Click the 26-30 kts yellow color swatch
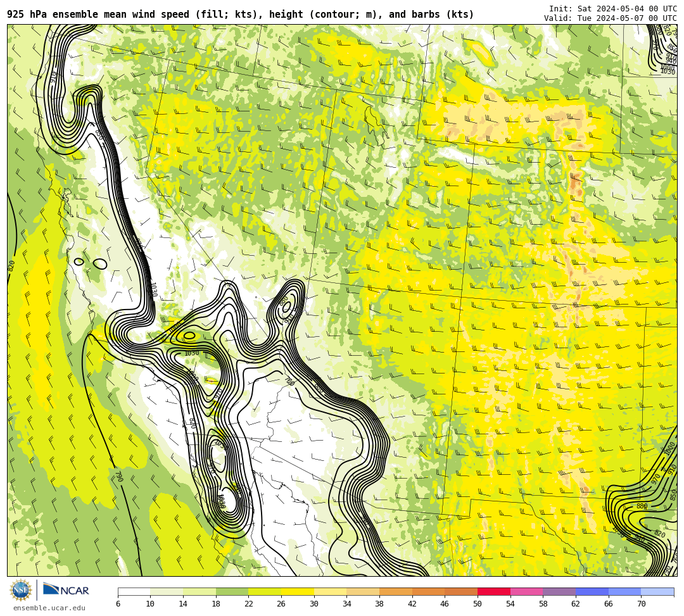684x616 pixels. point(298,591)
